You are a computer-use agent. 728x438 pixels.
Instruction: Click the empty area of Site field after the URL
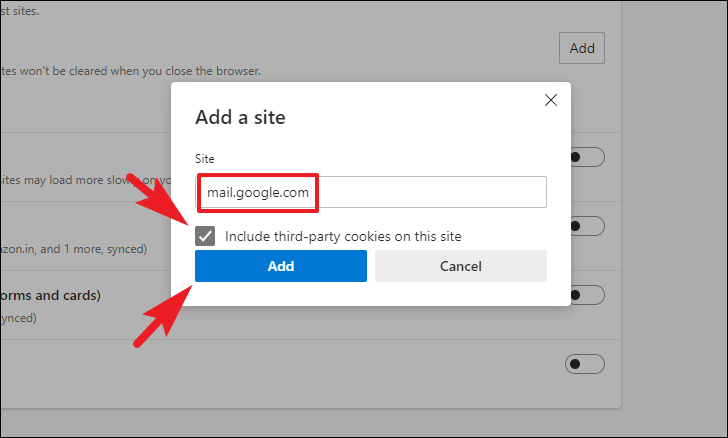coord(432,192)
